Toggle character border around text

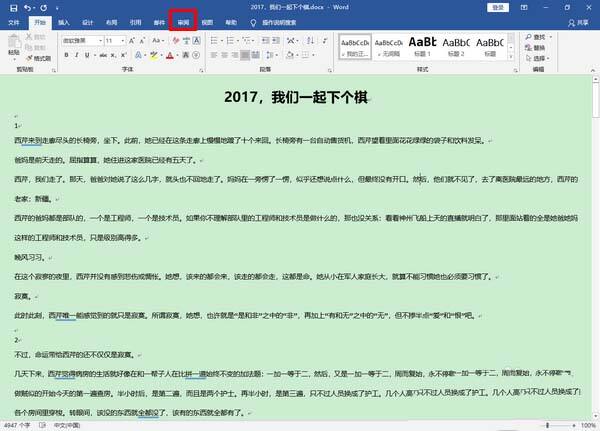pos(197,41)
